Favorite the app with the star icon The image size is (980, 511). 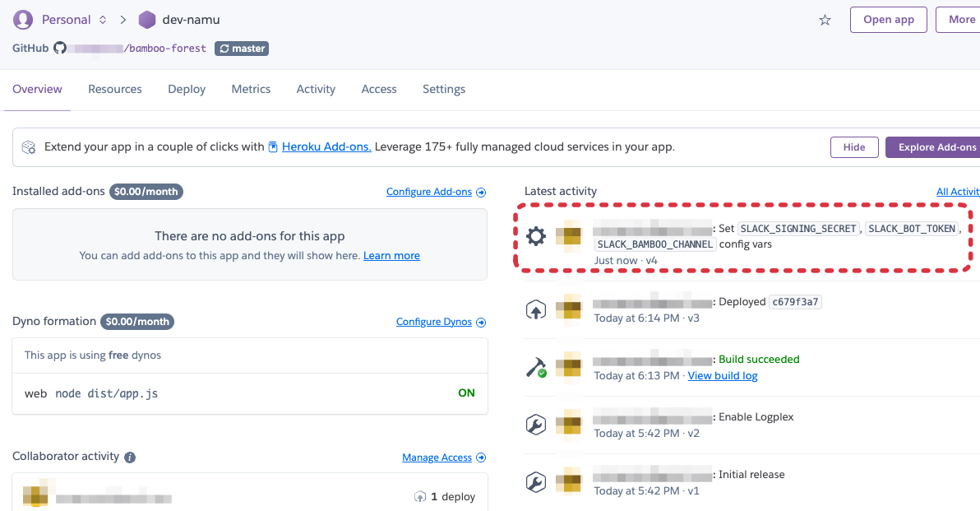(x=825, y=20)
